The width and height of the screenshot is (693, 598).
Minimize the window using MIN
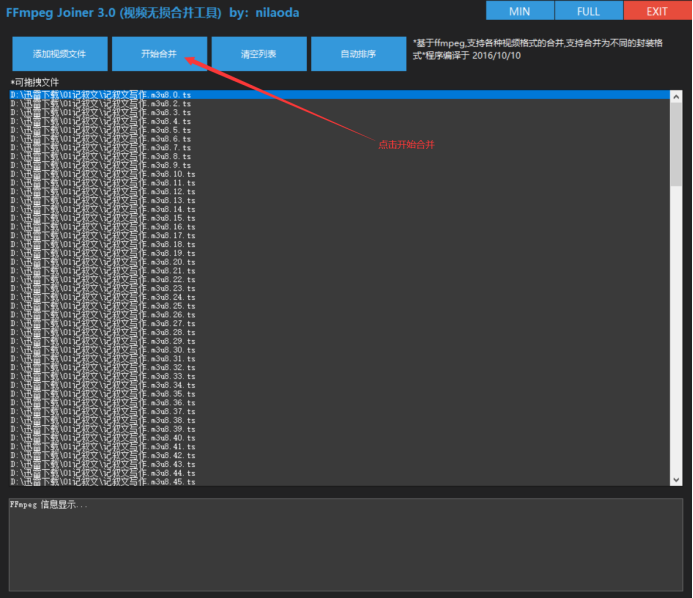(x=520, y=11)
